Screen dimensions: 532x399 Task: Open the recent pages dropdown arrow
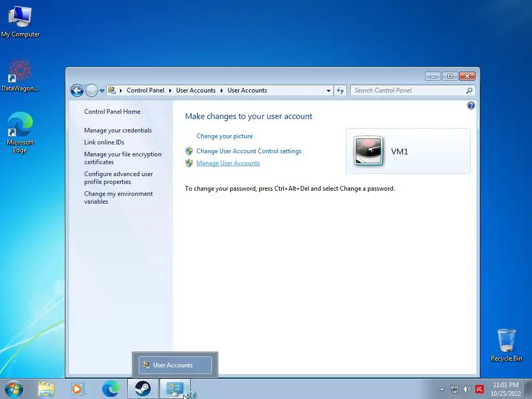[102, 91]
